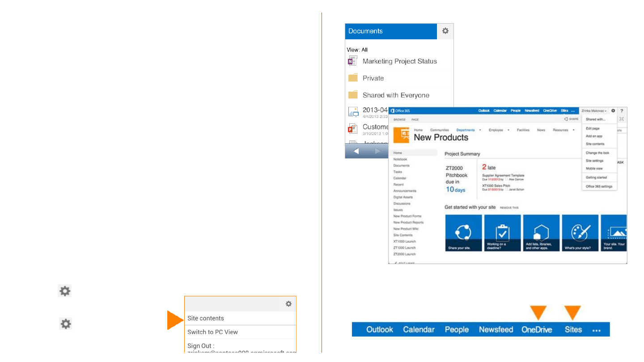Click the Share your site tile

(x=463, y=233)
